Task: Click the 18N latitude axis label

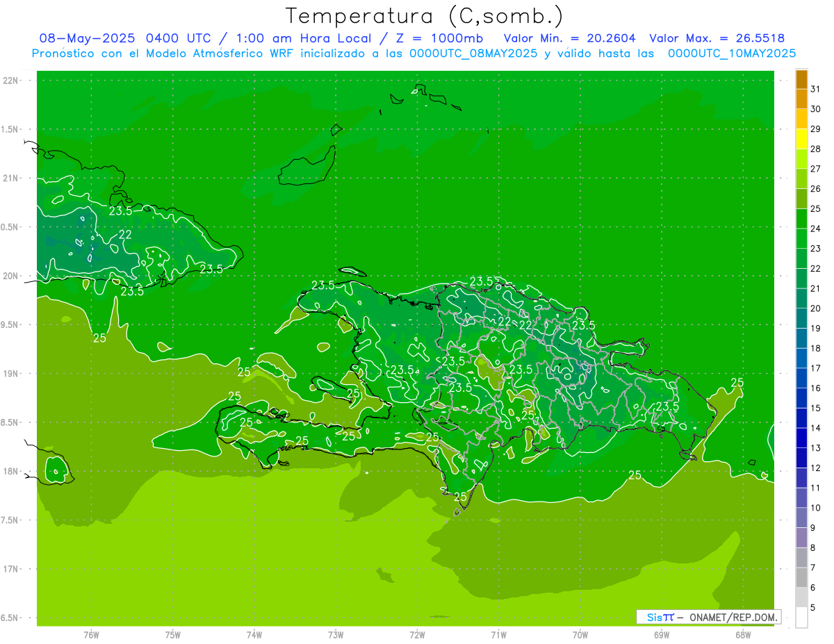Action: tap(11, 471)
